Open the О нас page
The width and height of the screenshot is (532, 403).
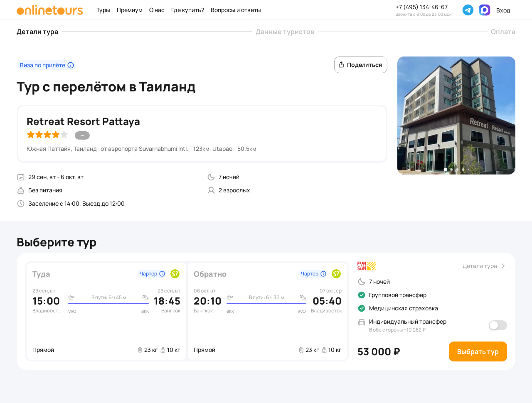click(157, 10)
